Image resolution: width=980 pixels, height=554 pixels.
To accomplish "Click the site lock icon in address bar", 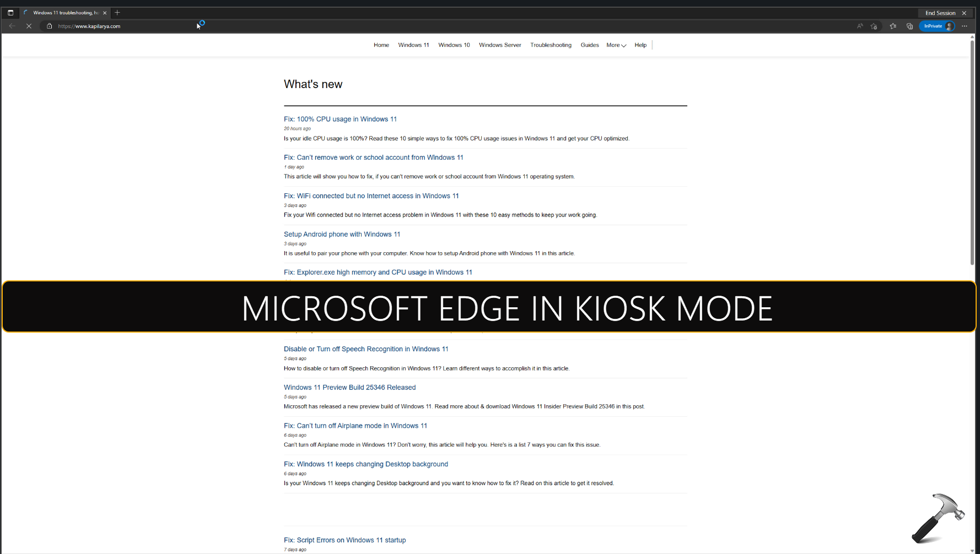I will (x=49, y=26).
